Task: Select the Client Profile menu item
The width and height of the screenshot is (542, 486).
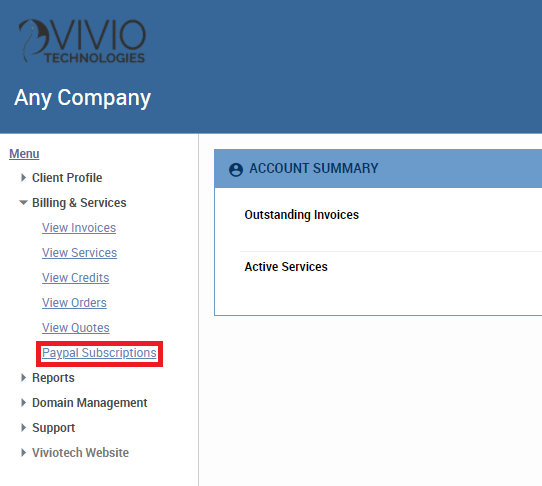Action: [67, 178]
